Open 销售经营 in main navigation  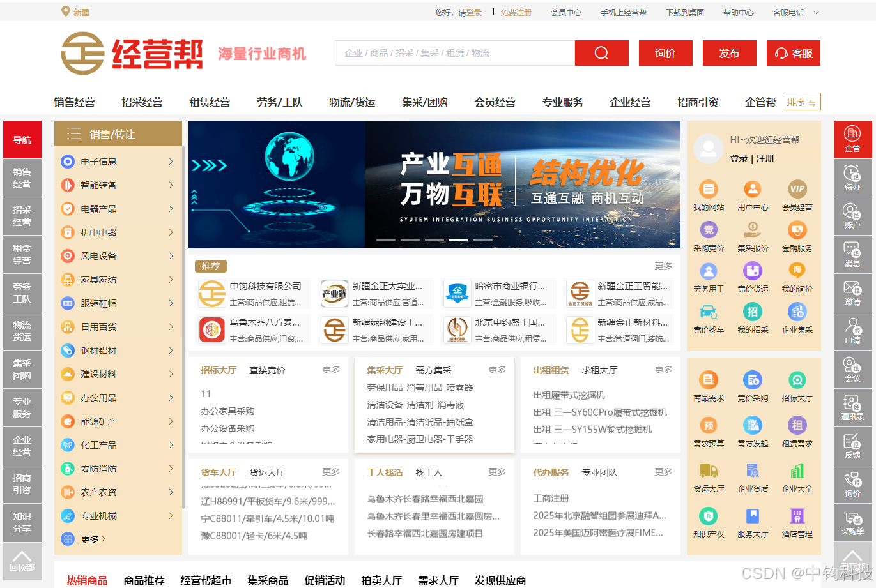point(74,102)
